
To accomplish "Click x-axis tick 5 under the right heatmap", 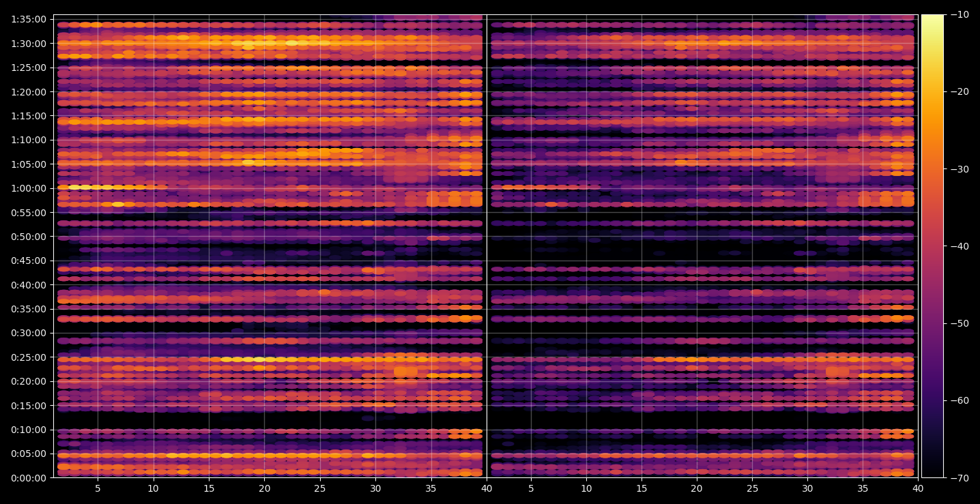I will [x=530, y=489].
